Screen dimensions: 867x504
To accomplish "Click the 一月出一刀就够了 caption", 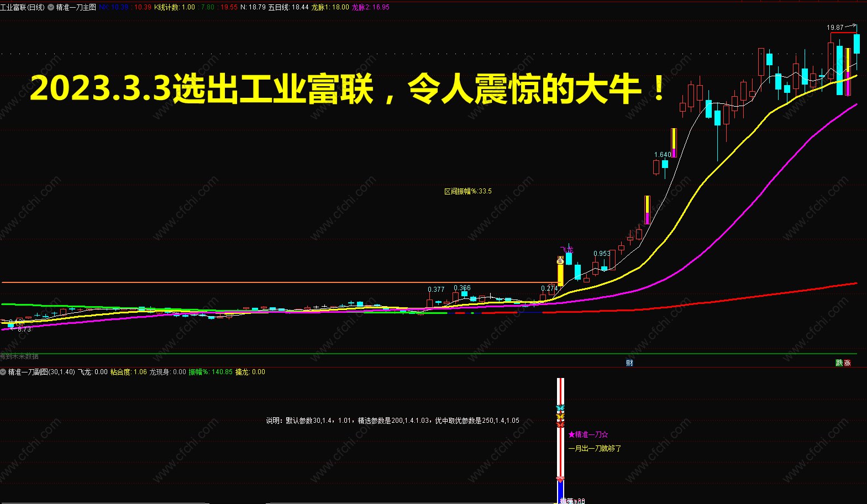I will (595, 448).
